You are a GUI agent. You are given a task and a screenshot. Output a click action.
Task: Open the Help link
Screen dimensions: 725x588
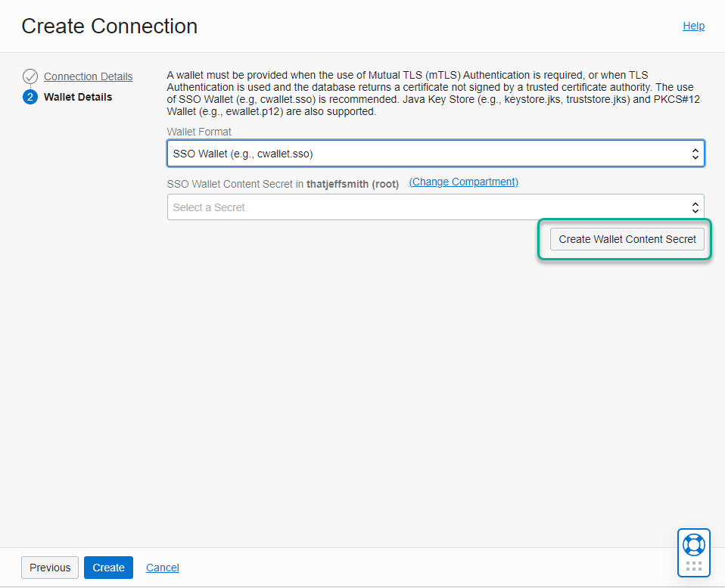pos(693,26)
